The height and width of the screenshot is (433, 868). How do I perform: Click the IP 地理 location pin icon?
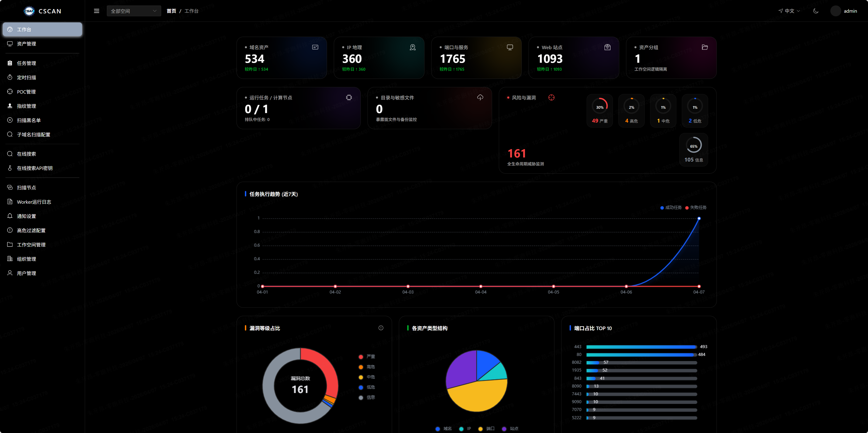point(412,48)
